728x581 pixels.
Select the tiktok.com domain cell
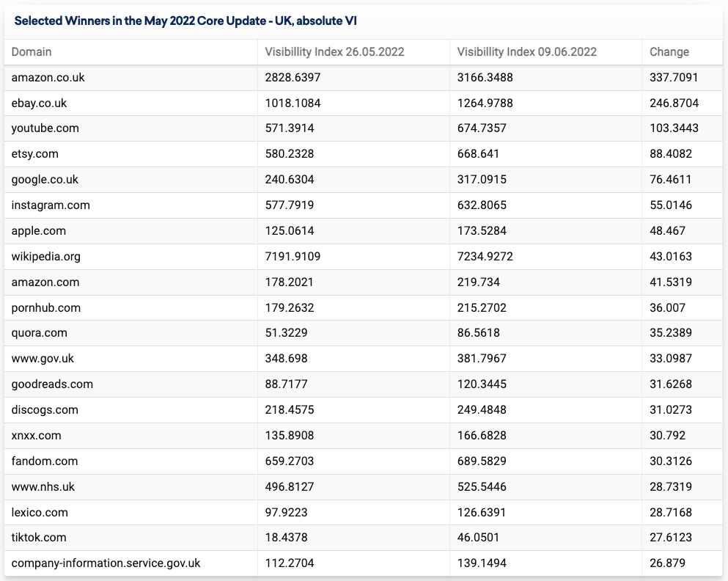(39, 538)
